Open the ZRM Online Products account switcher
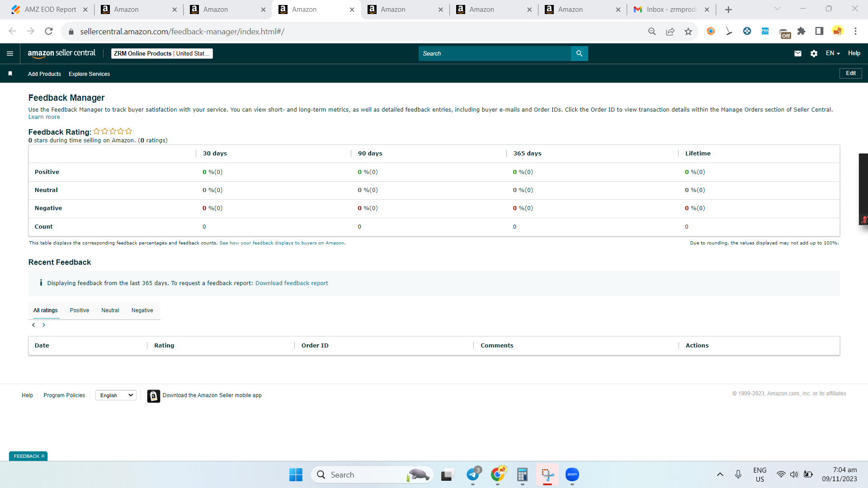This screenshot has width=868, height=488. (x=162, y=53)
